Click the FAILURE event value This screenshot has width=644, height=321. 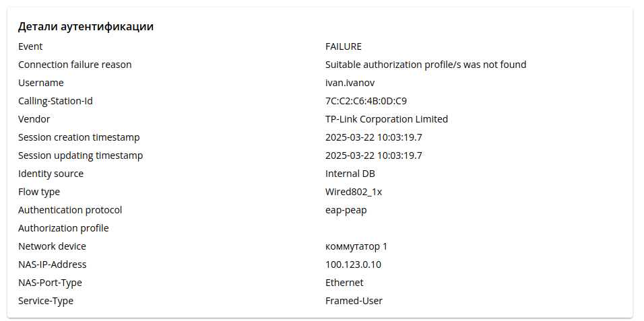pyautogui.click(x=344, y=46)
